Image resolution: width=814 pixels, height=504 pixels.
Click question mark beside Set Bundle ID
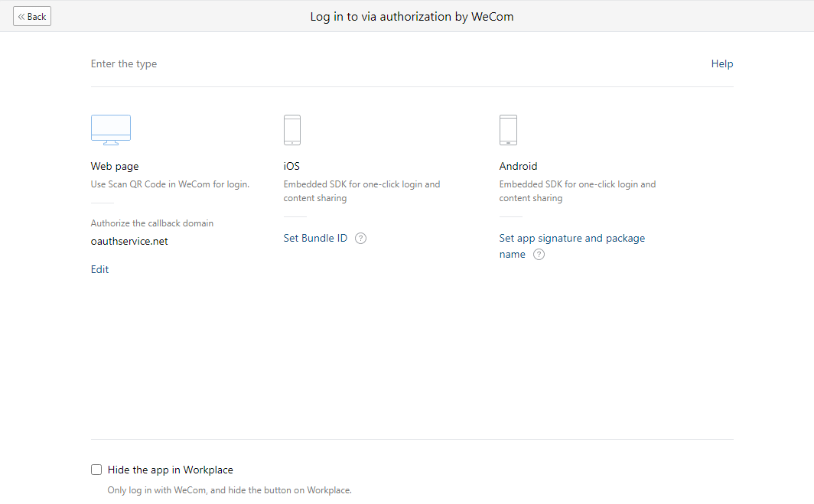point(361,239)
